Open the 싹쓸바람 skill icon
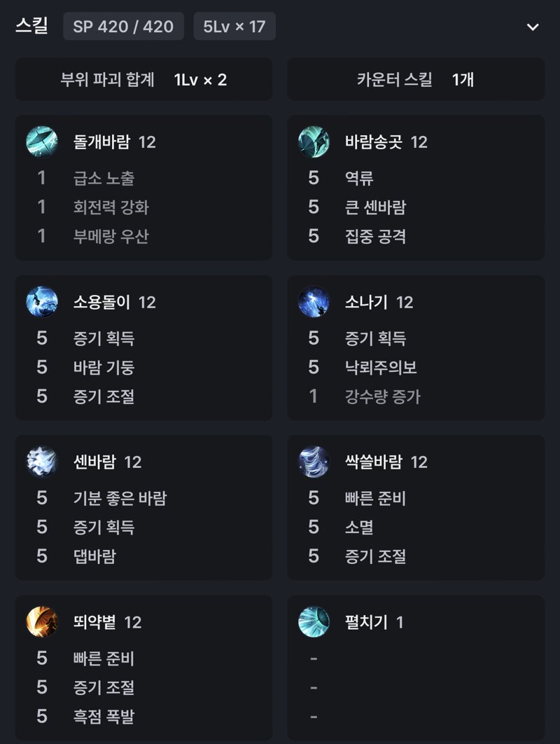The image size is (560, 744). (314, 461)
